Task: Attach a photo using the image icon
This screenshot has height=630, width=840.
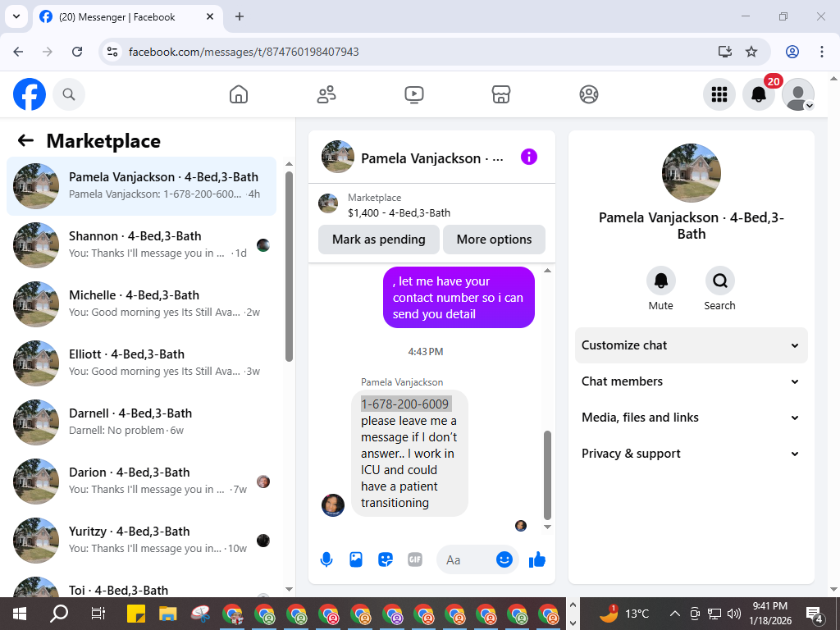Action: (356, 559)
